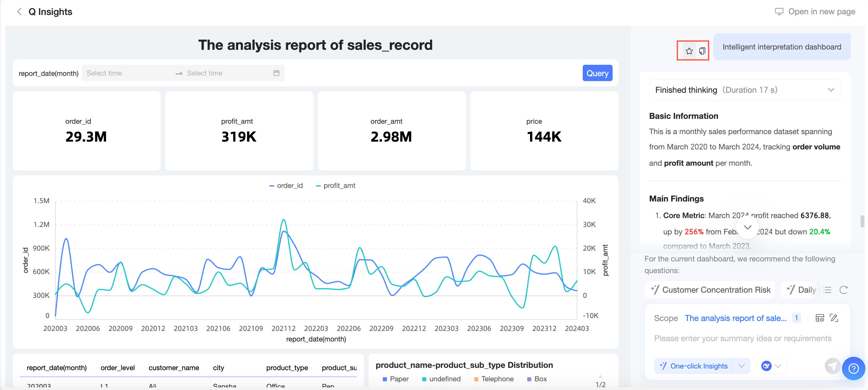The width and height of the screenshot is (868, 390).
Task: Open the AI model selector dropdown
Action: 771,366
